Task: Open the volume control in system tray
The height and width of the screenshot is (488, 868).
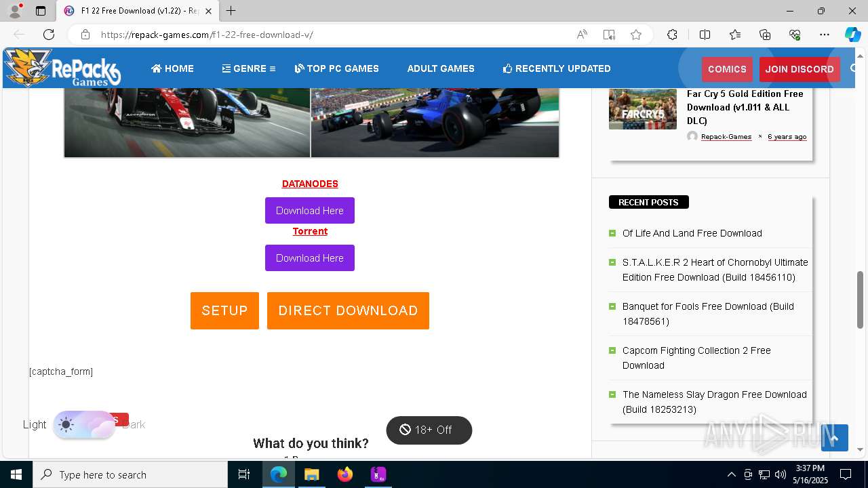Action: (x=781, y=474)
